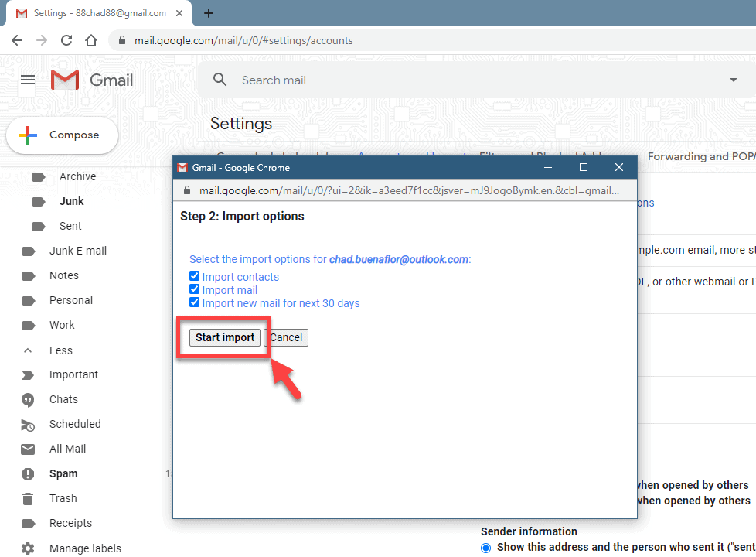This screenshot has height=557, width=756.
Task: Click the Manage labels gear icon
Action: [x=28, y=548]
